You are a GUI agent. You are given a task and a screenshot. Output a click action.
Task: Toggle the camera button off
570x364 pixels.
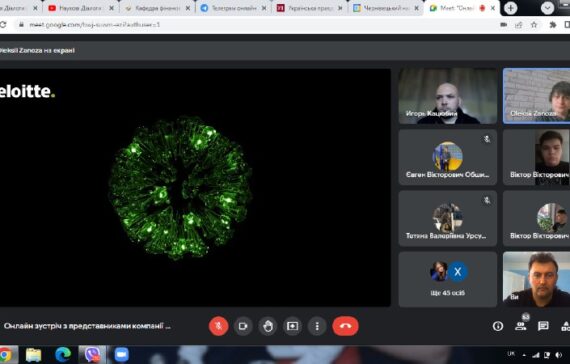243,326
